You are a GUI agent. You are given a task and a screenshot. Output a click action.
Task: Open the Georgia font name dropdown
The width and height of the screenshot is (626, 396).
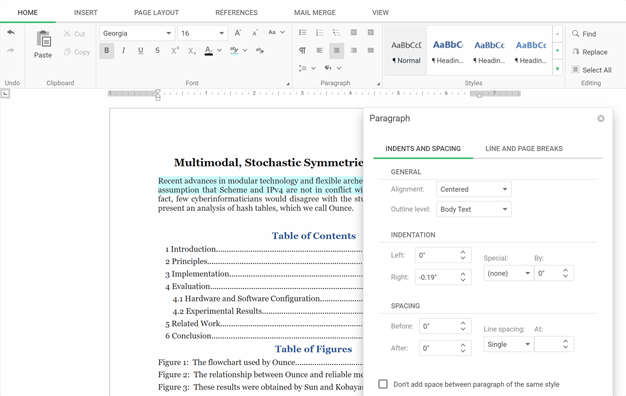(136, 33)
